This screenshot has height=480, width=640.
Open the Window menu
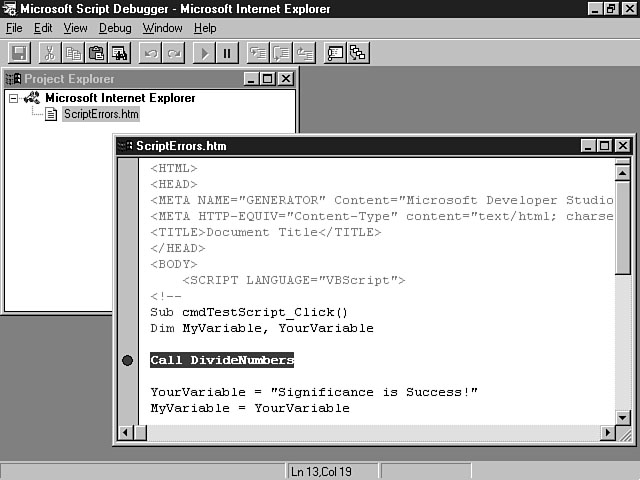point(162,28)
